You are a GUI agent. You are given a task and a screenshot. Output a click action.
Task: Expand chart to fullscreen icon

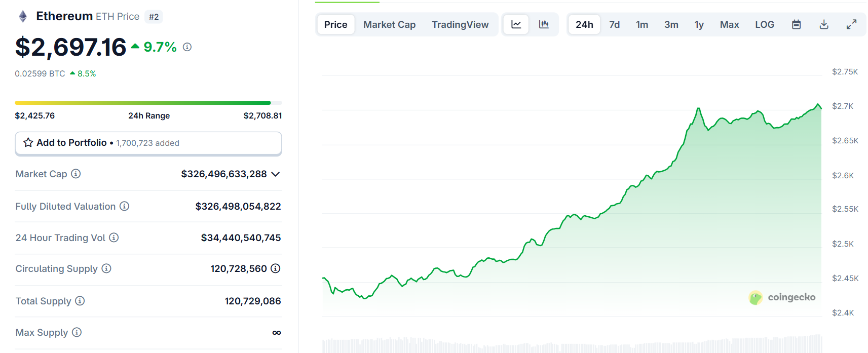point(852,24)
